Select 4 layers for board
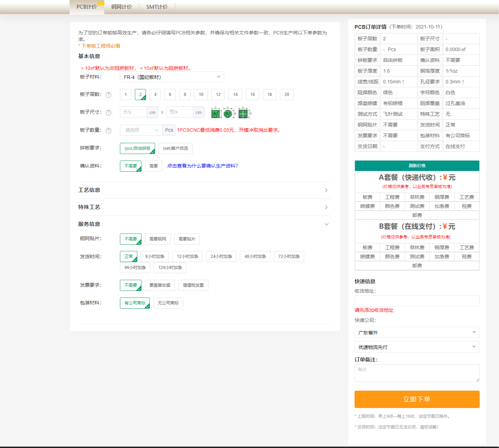 pyautogui.click(x=155, y=95)
